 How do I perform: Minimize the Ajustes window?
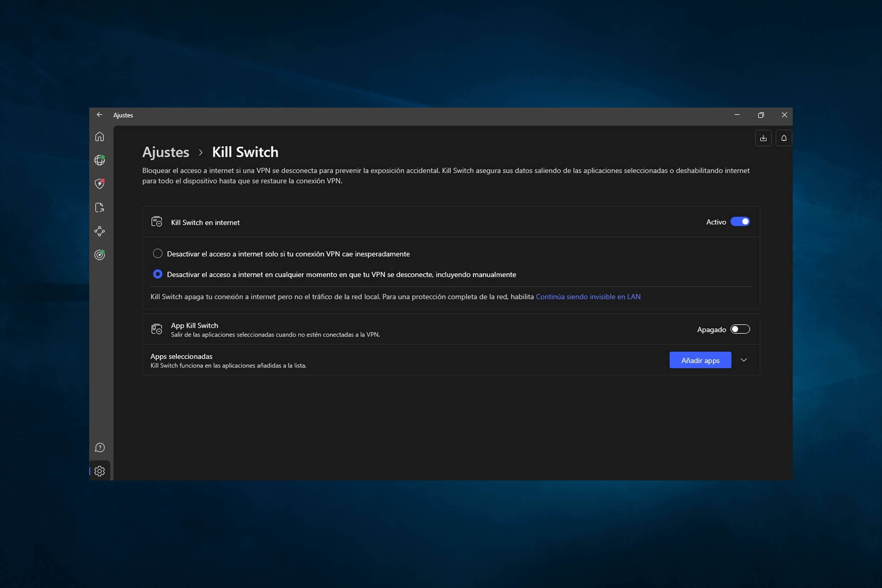(x=737, y=115)
